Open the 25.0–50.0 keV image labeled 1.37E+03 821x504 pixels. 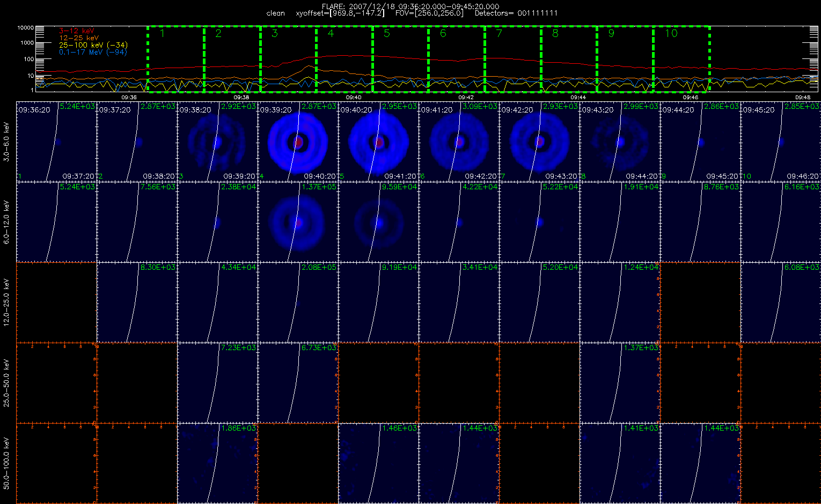(620, 382)
